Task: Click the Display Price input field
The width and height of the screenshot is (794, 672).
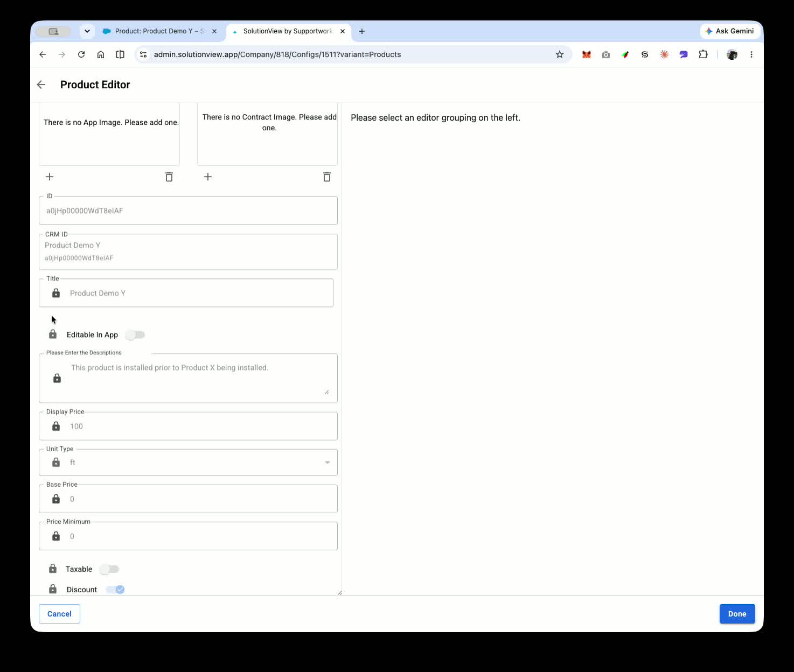Action: pos(189,426)
